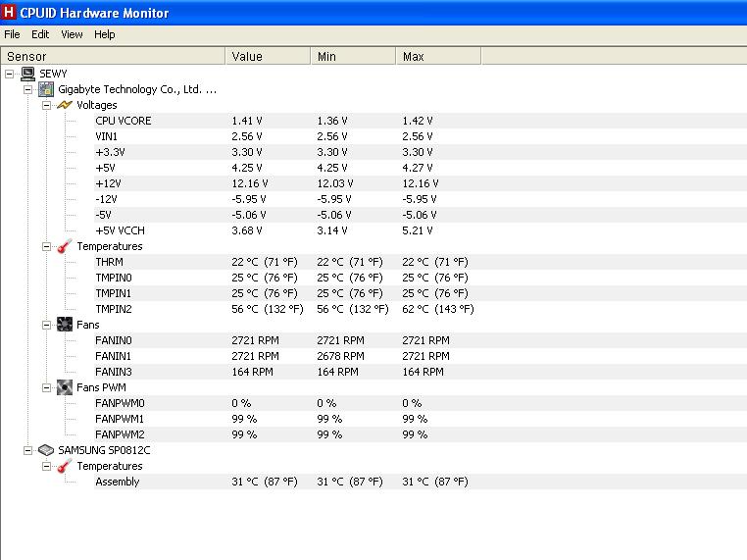Select the TMPIN2 row
Image resolution: width=747 pixels, height=560 pixels.
[421, 309]
